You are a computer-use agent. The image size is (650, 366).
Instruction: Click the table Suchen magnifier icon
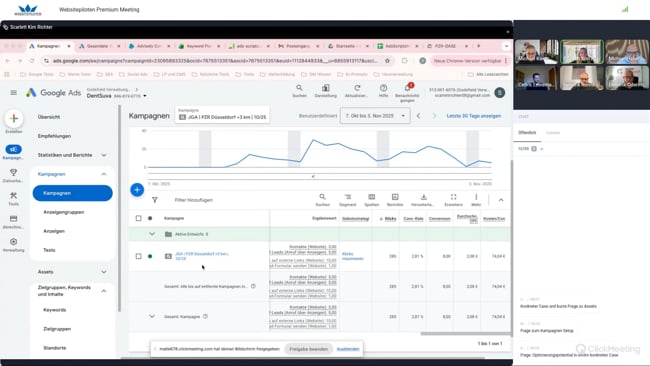coord(323,197)
